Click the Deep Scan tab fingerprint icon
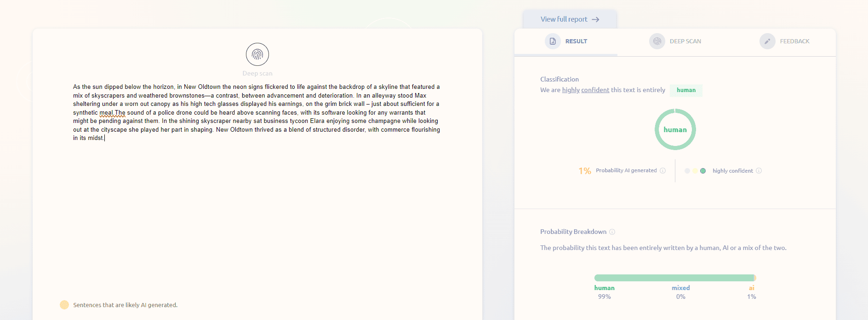Viewport: 868px width, 320px height. point(657,41)
